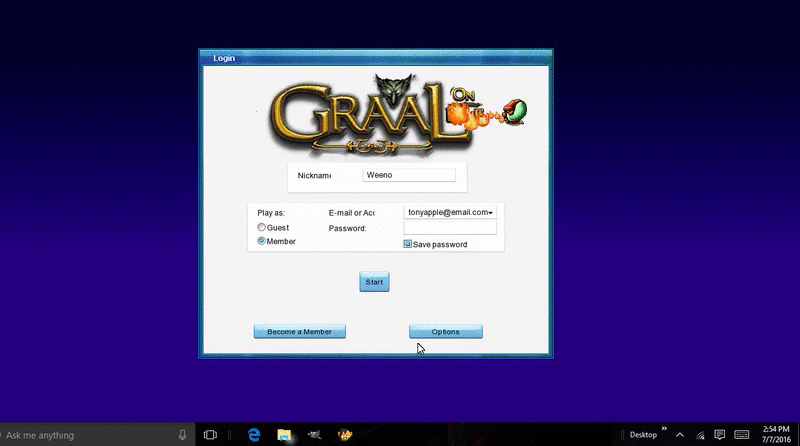Click the Cortana microphone icon

182,435
